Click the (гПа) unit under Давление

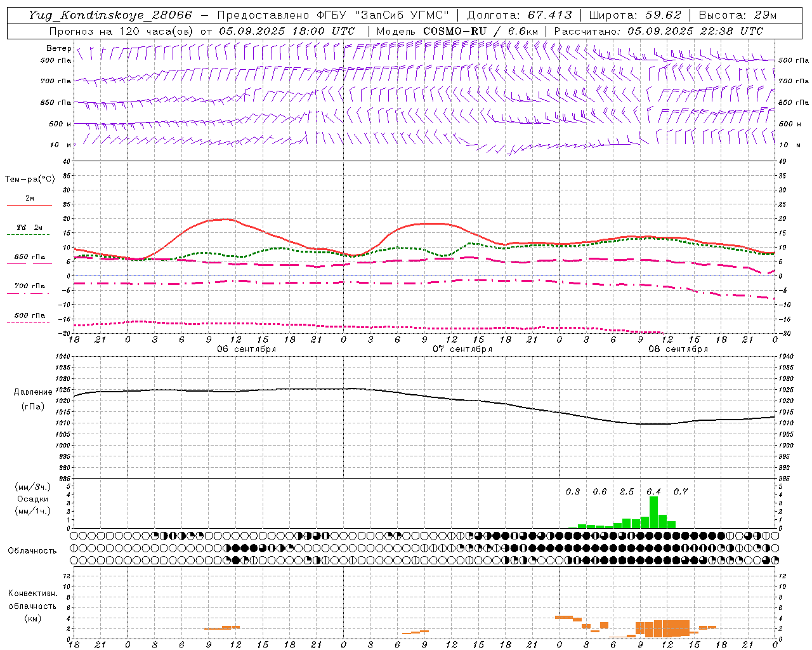click(33, 407)
